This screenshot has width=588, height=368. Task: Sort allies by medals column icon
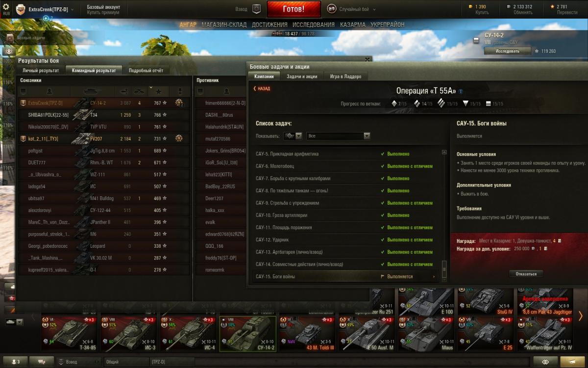[x=179, y=91]
